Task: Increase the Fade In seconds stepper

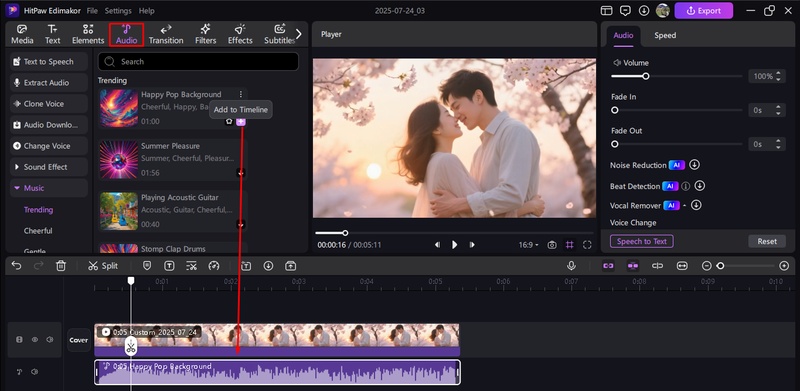Action: coord(779,107)
